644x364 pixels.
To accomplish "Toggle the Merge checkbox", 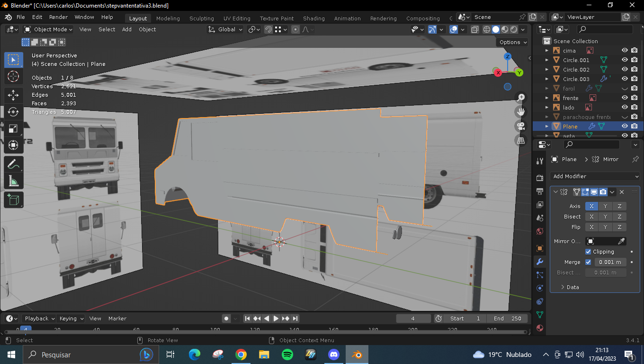I will pyautogui.click(x=588, y=262).
